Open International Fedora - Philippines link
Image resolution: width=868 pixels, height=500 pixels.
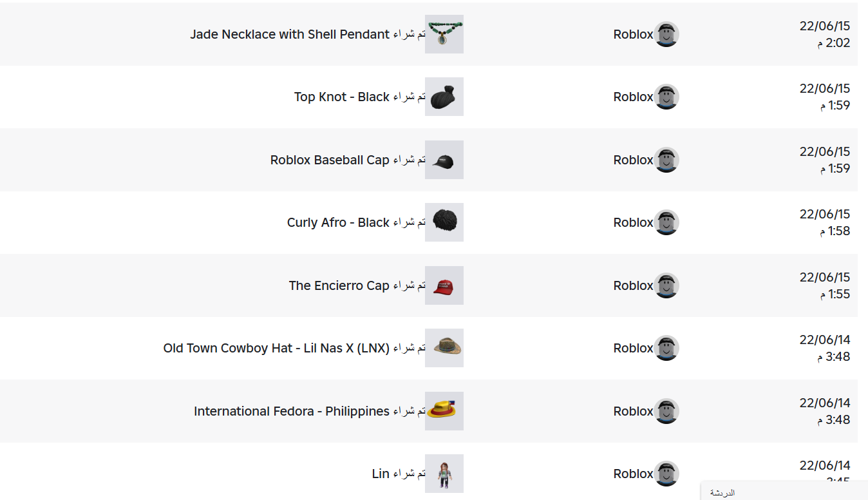(292, 411)
